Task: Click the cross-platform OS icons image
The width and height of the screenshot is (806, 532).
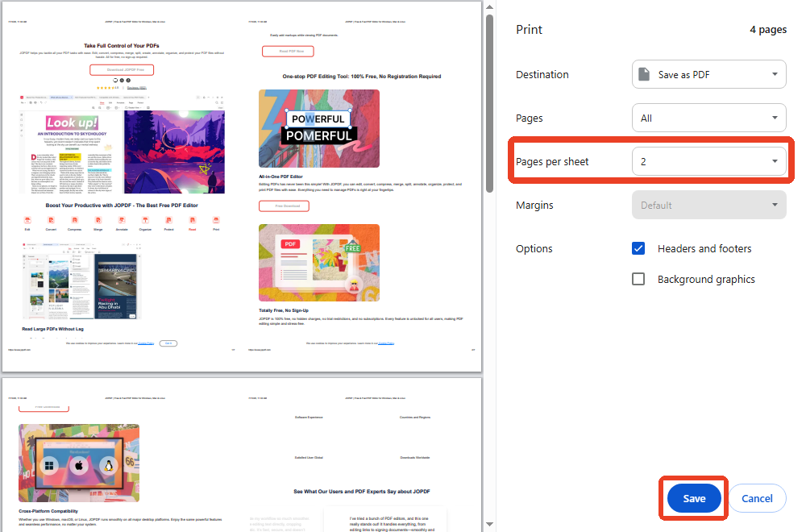Action: tap(79, 463)
